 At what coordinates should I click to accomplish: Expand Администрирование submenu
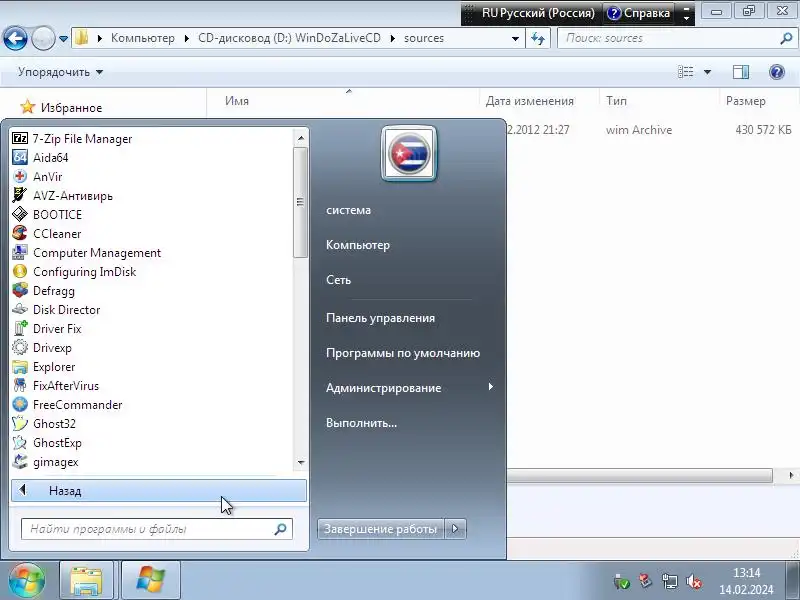click(490, 387)
